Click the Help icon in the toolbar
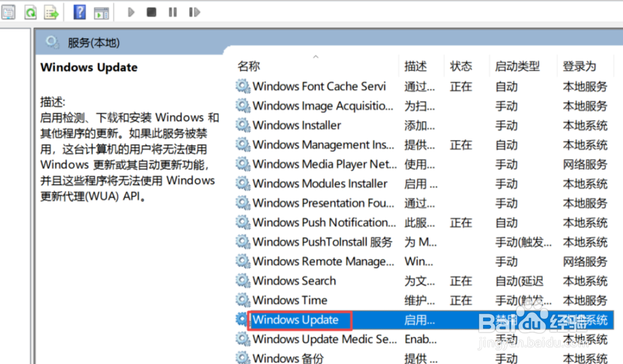 [80, 12]
